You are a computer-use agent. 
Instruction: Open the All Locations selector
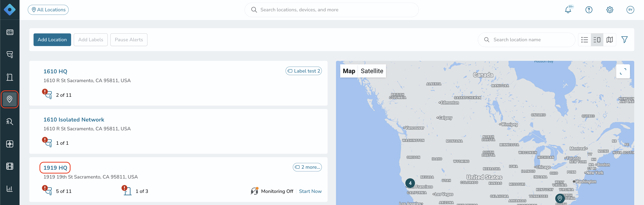(48, 10)
